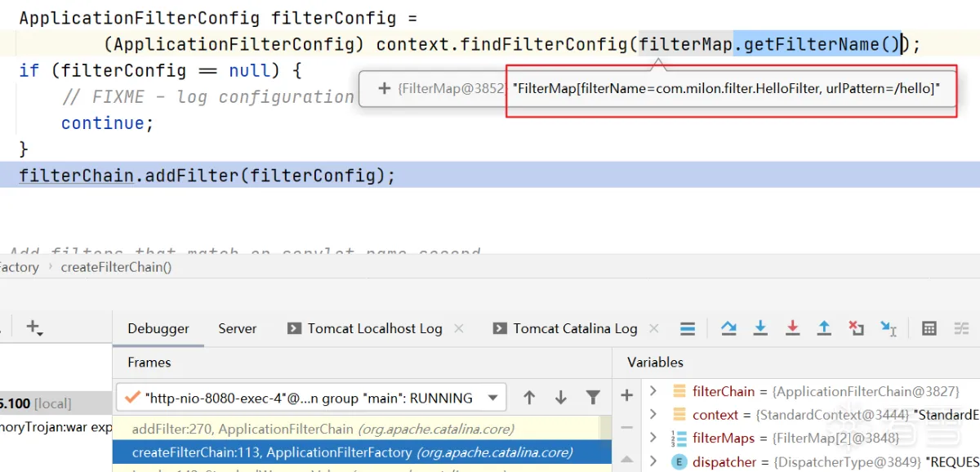Viewport: 980px width, 472px height.
Task: Close the Tomcat Localhost Log tab
Action: (459, 328)
